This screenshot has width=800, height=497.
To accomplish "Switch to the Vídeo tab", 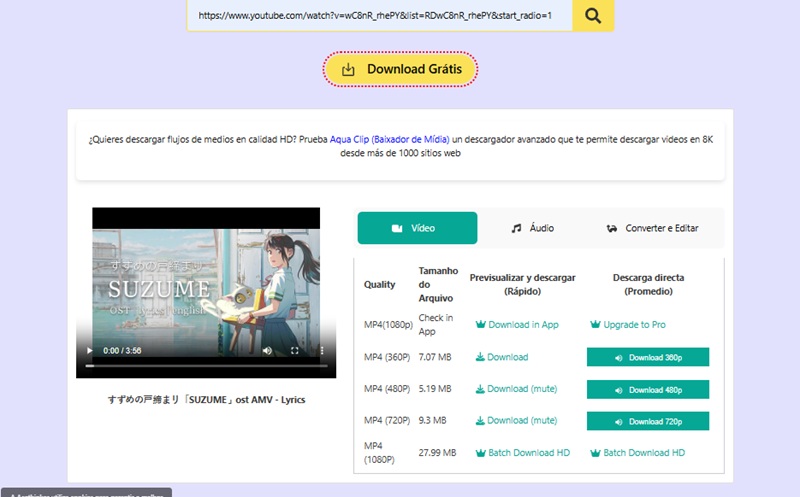I will pos(417,228).
